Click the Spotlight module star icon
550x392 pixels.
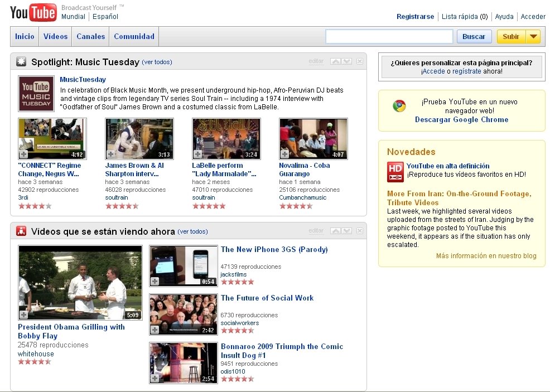pyautogui.click(x=21, y=62)
